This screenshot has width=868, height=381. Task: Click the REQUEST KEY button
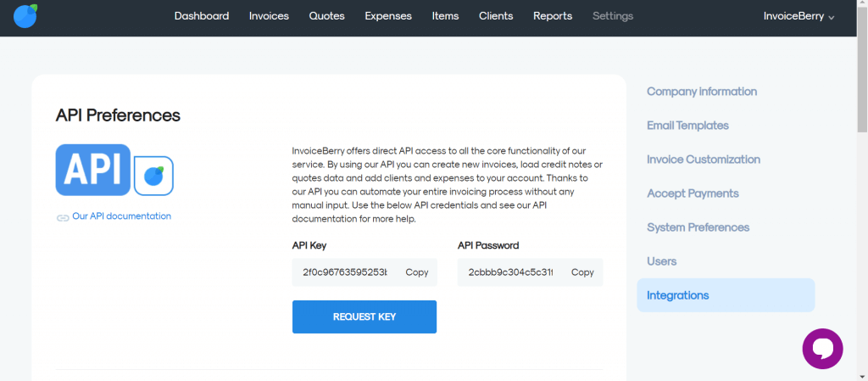pos(364,317)
